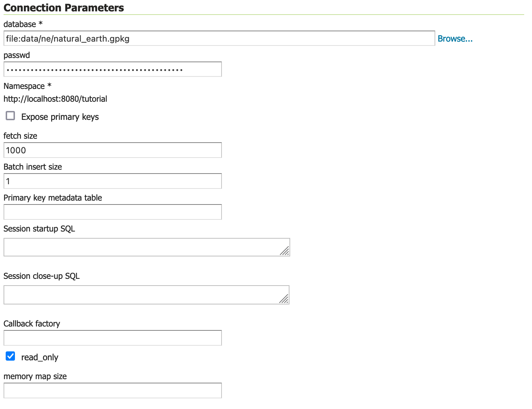
Task: Select the Batch insert size field
Action: (112, 181)
